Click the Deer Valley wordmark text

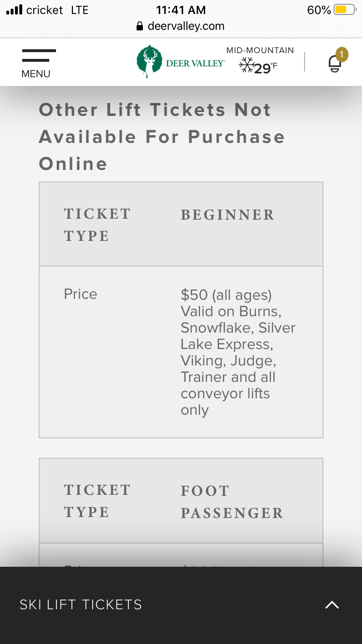(x=195, y=63)
